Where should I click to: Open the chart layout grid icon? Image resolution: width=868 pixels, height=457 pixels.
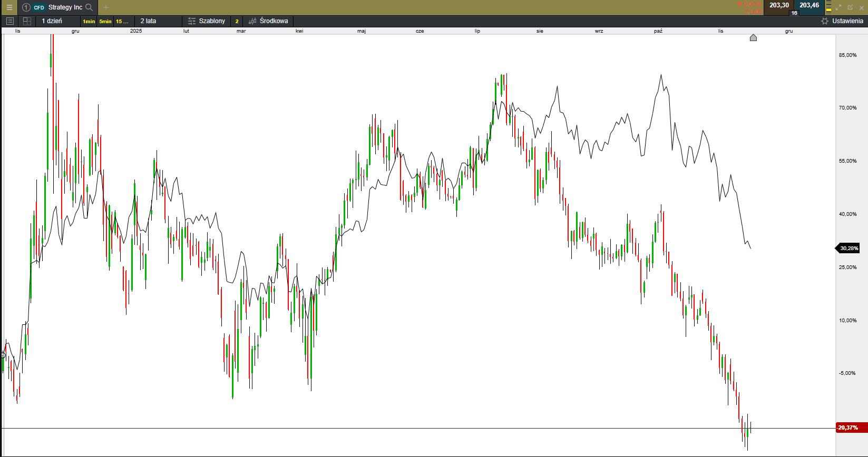(27, 21)
